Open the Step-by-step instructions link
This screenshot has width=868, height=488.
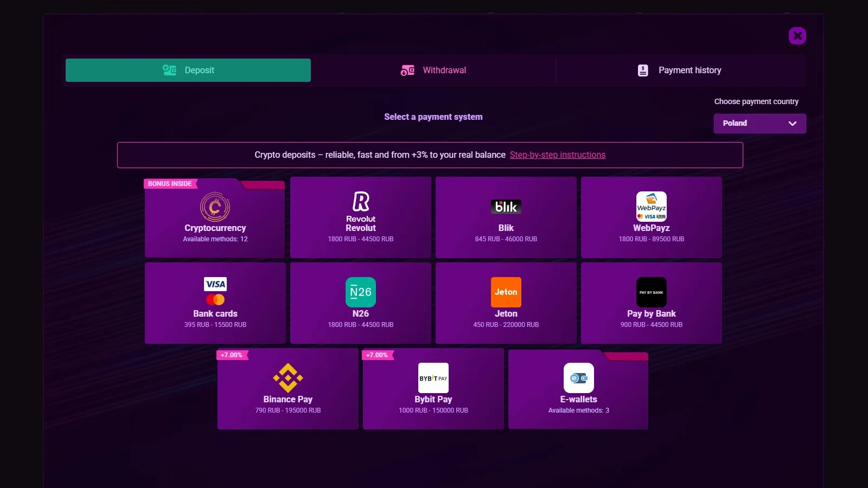[558, 155]
